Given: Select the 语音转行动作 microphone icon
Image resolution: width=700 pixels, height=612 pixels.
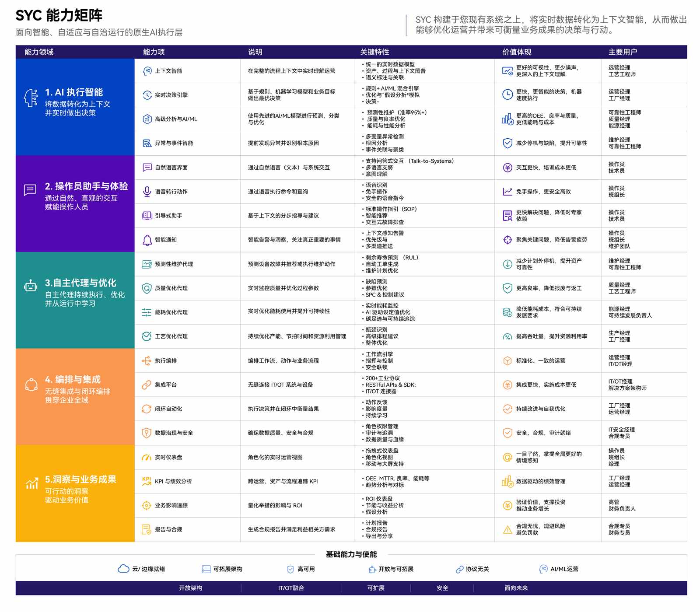Looking at the screenshot, I should [x=147, y=192].
